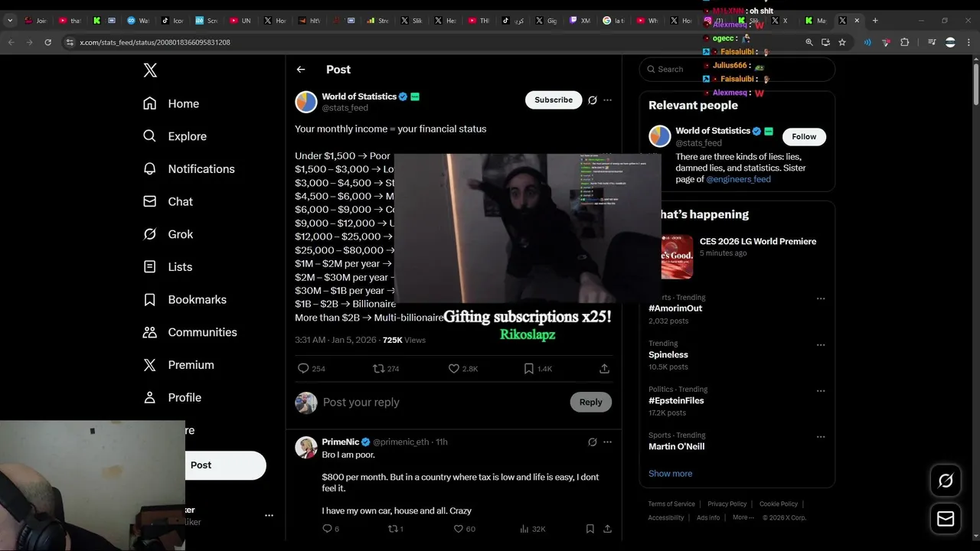Click Show more under trends

[670, 474]
